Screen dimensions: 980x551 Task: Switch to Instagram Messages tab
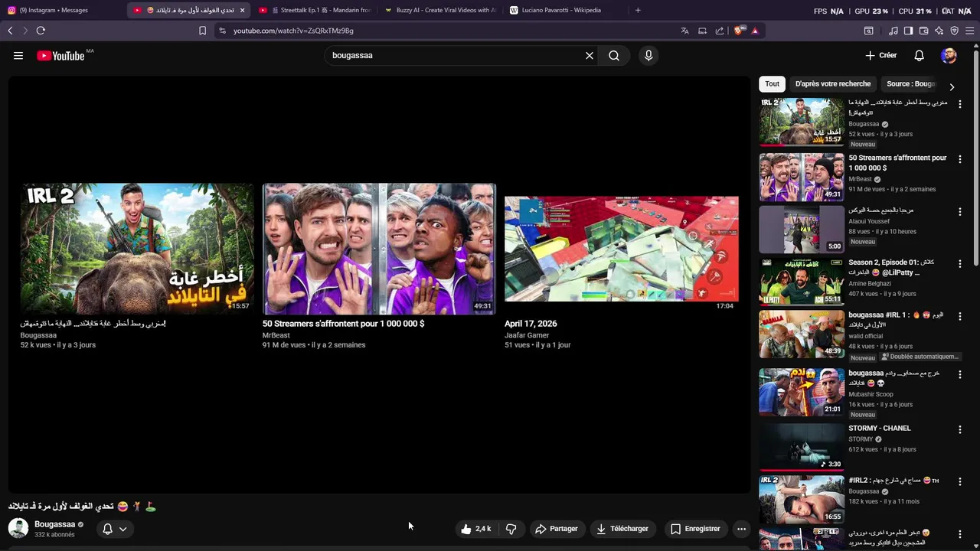click(63, 10)
